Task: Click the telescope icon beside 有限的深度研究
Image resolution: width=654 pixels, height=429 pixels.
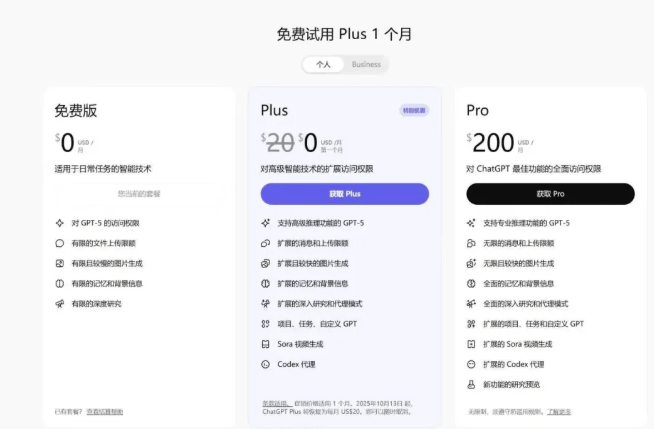Action: [60, 304]
